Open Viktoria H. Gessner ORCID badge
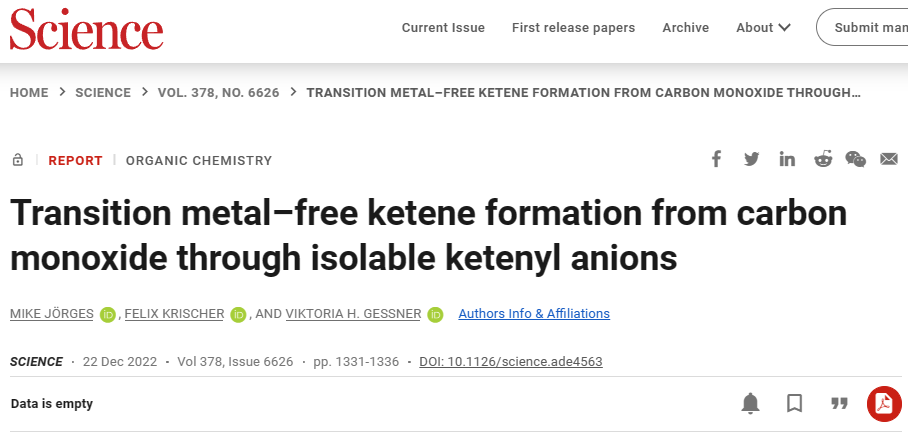This screenshot has height=438, width=908. 435,315
